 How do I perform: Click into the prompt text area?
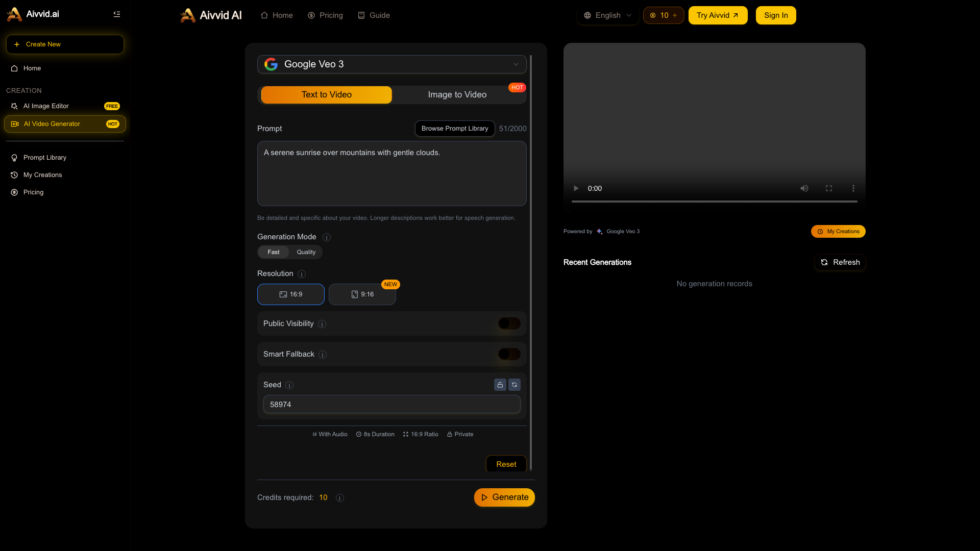click(392, 173)
